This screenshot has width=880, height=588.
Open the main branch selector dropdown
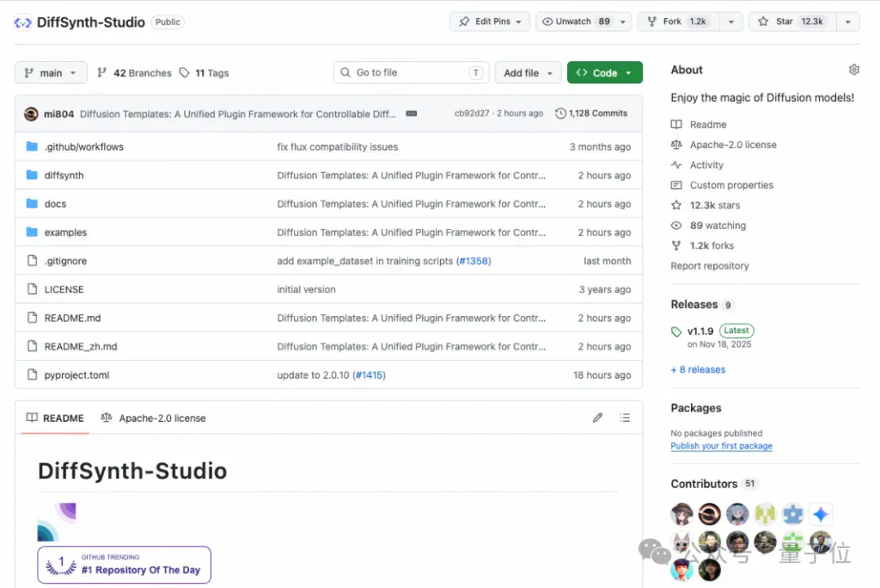tap(51, 72)
